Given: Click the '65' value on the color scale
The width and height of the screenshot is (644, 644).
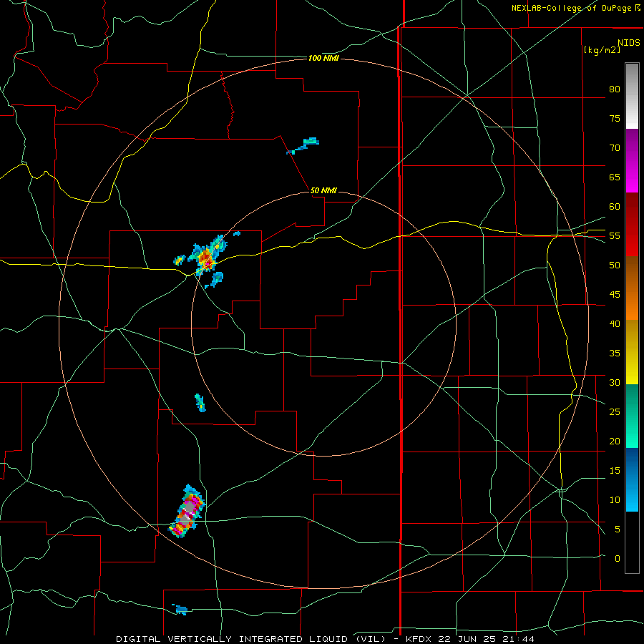Looking at the screenshot, I should [x=615, y=177].
